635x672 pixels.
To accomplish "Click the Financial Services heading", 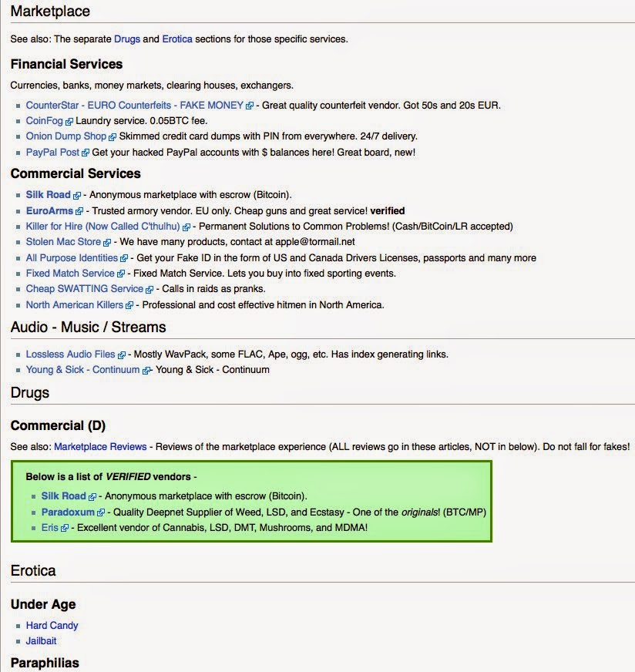I will click(66, 64).
